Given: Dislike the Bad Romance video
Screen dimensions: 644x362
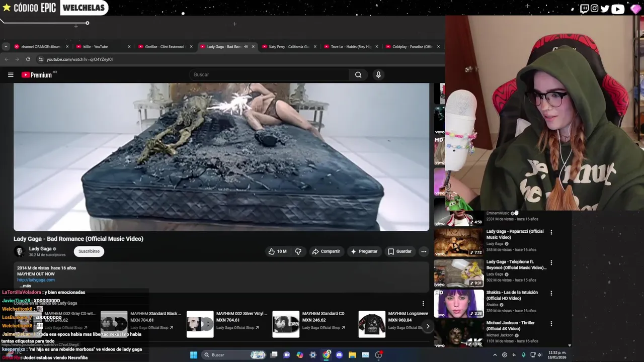Looking at the screenshot, I should tap(298, 251).
